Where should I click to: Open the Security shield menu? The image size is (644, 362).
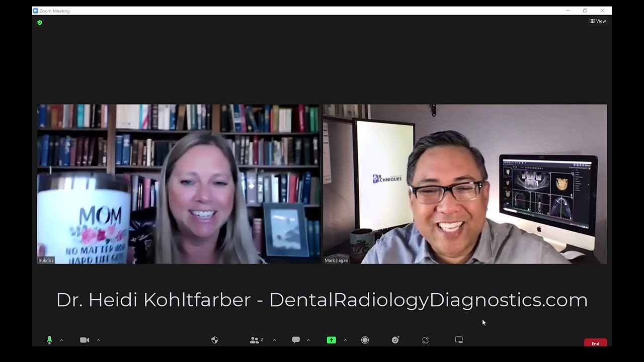215,340
